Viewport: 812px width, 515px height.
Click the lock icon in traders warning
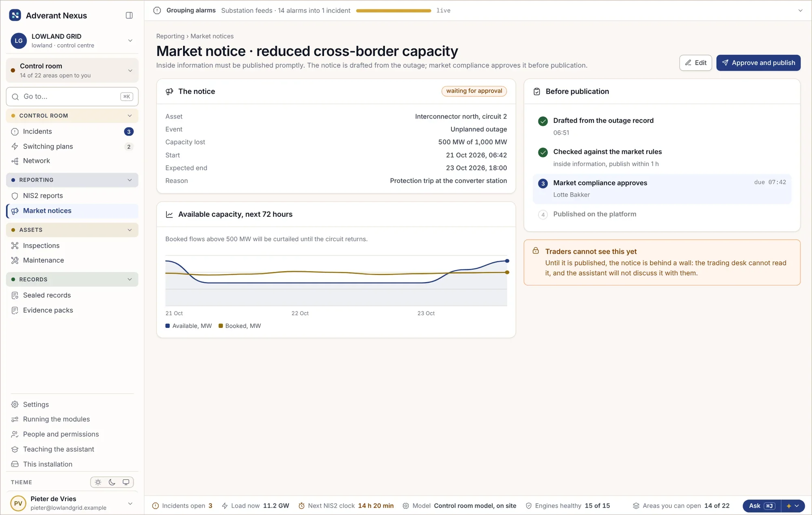coord(536,251)
